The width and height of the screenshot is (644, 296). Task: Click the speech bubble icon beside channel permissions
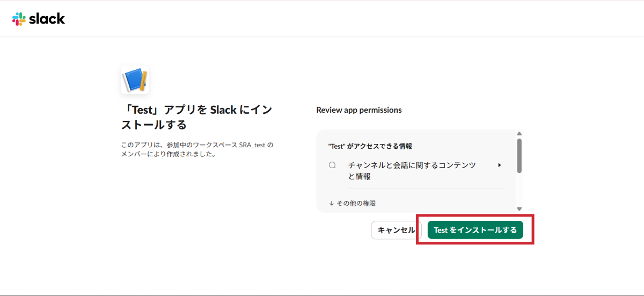click(x=332, y=165)
